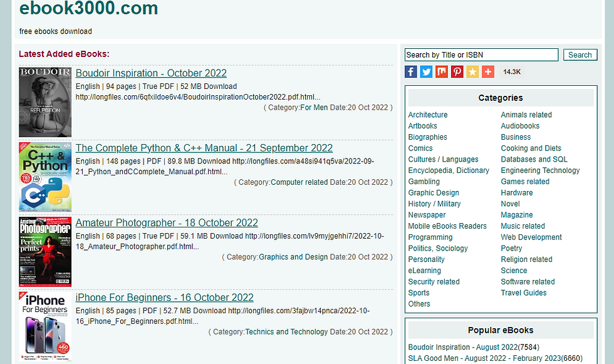Viewport: 614px width, 364px height.
Task: Open the Audiobooks category
Action: (520, 126)
